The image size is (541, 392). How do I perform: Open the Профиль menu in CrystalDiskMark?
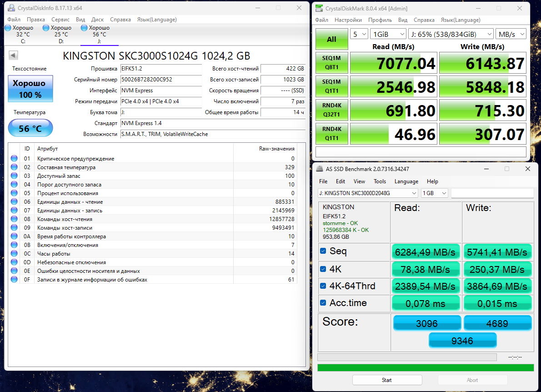click(x=380, y=20)
